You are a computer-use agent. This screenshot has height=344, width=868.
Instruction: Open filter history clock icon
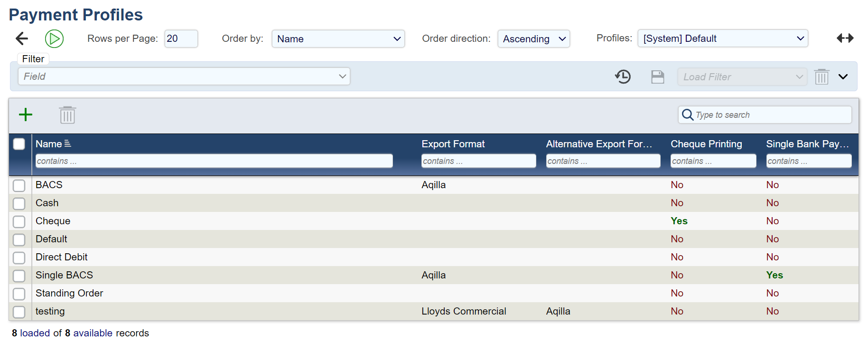623,76
